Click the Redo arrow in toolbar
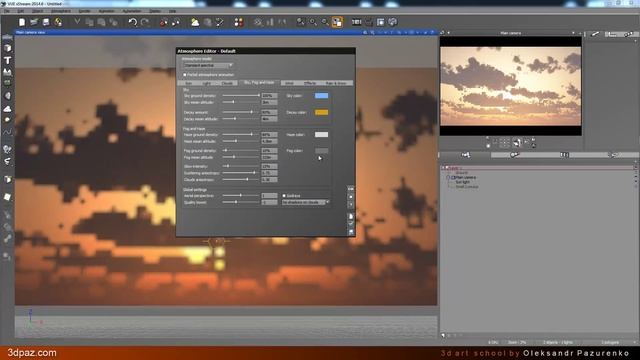Screen dimensions: 640x360 pos(145,22)
